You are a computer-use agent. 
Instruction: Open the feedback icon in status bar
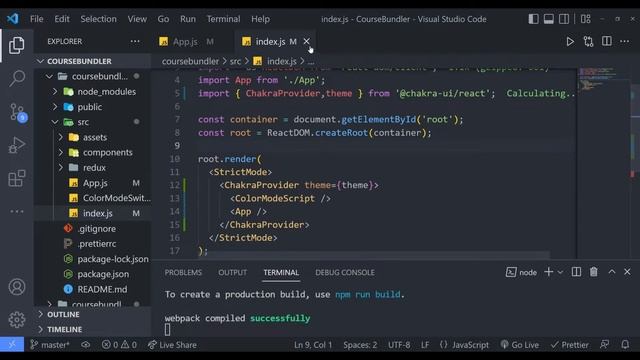point(604,345)
